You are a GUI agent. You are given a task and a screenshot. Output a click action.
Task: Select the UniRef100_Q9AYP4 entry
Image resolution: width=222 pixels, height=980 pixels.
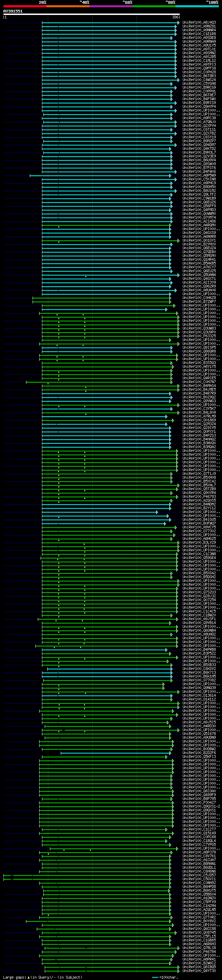click(x=199, y=106)
